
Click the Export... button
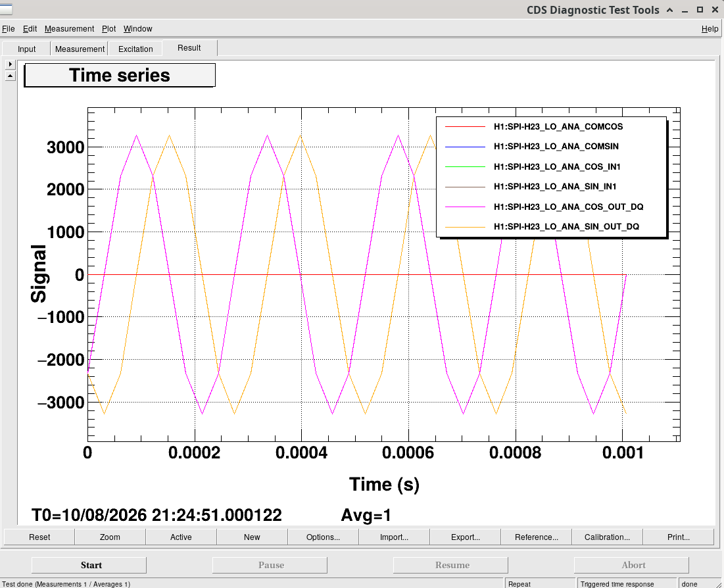[x=466, y=537]
